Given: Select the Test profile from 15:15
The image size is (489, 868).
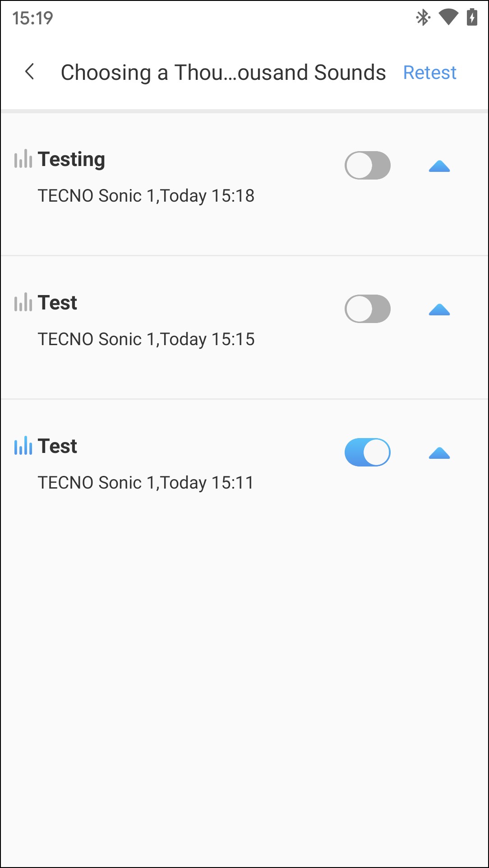Looking at the screenshot, I should click(57, 303).
